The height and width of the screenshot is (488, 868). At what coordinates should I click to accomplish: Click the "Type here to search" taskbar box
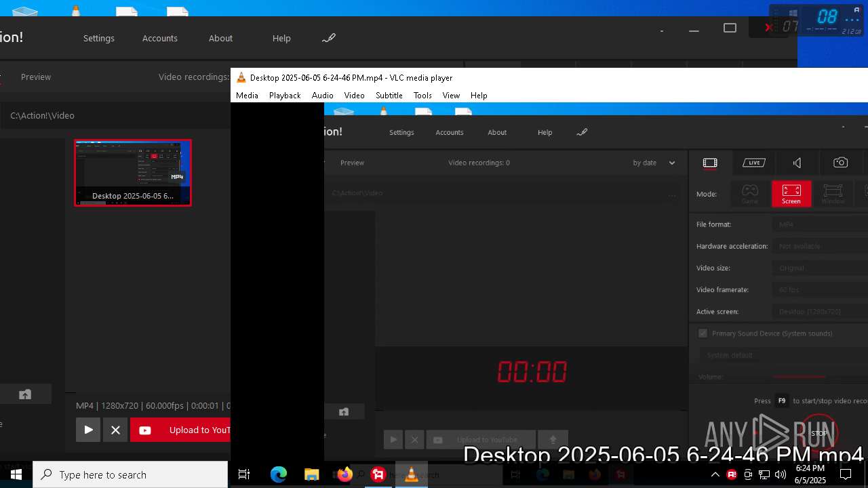(130, 474)
